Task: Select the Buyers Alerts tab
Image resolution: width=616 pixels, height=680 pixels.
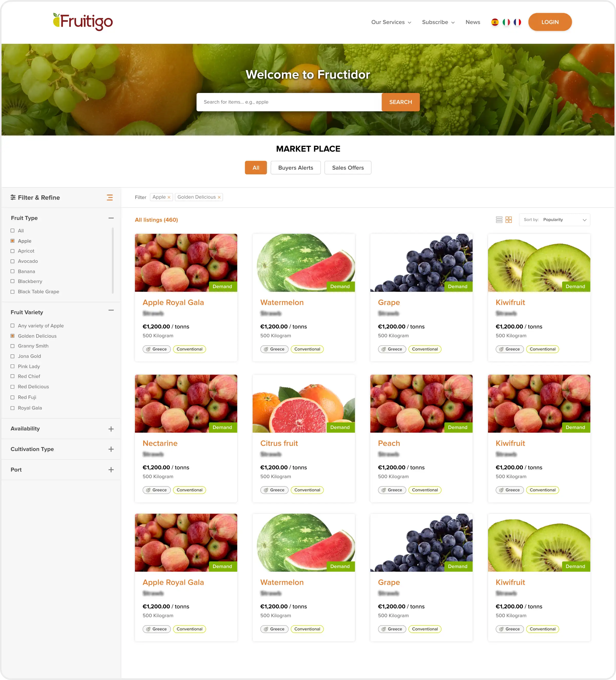Action: coord(296,168)
